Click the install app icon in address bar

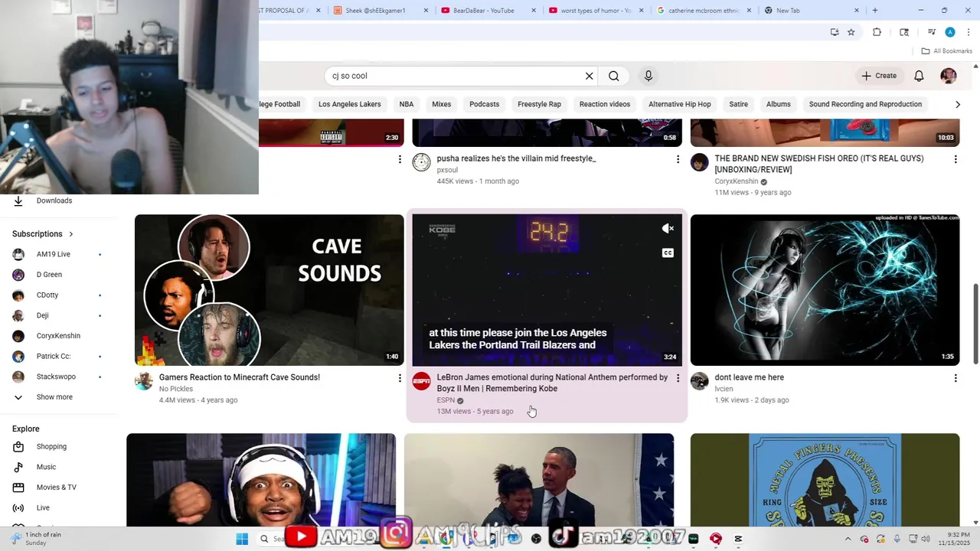(835, 32)
